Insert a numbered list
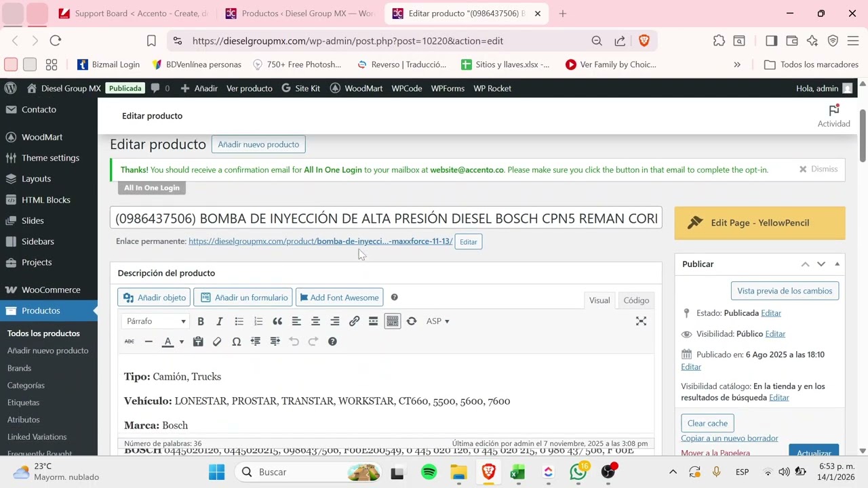Viewport: 868px width, 488px height. click(258, 321)
